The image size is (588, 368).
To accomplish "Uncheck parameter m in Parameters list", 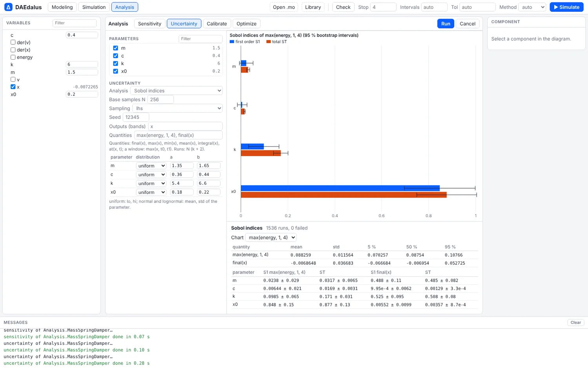I will coord(116,48).
